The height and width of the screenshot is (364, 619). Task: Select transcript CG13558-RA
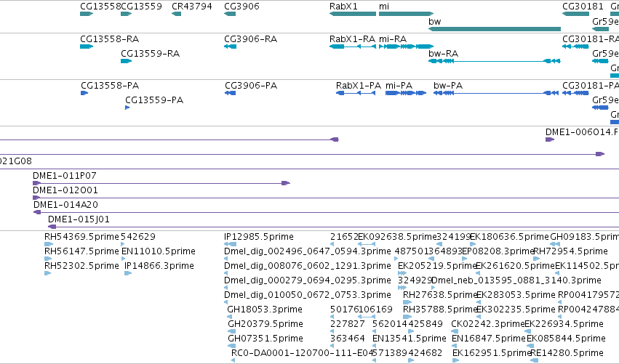click(87, 46)
